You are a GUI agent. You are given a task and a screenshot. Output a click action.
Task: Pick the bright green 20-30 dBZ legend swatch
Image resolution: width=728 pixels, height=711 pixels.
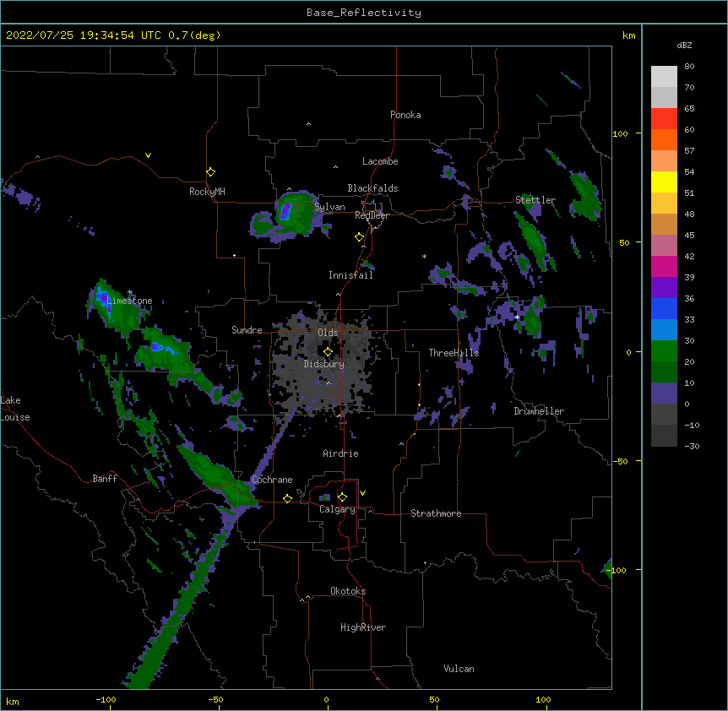point(664,351)
